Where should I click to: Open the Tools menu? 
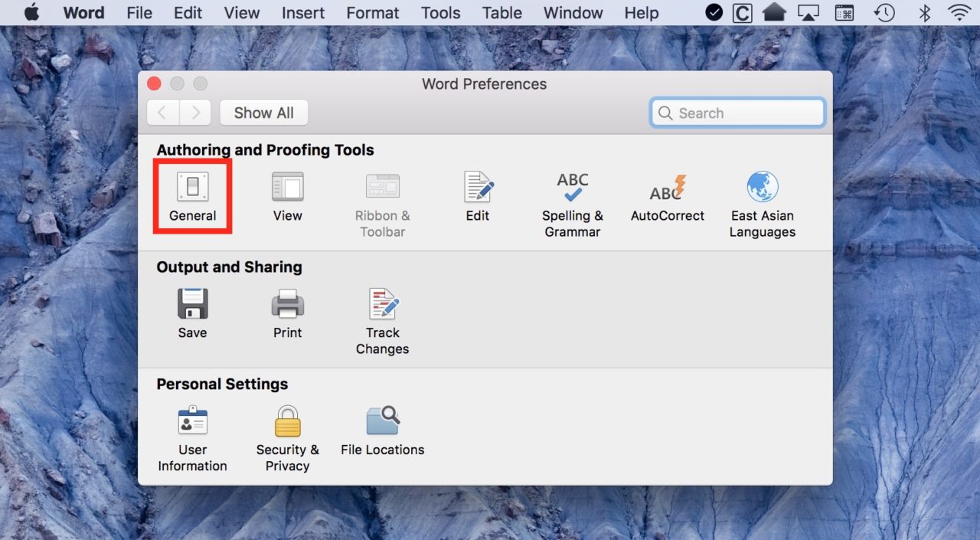tap(441, 12)
